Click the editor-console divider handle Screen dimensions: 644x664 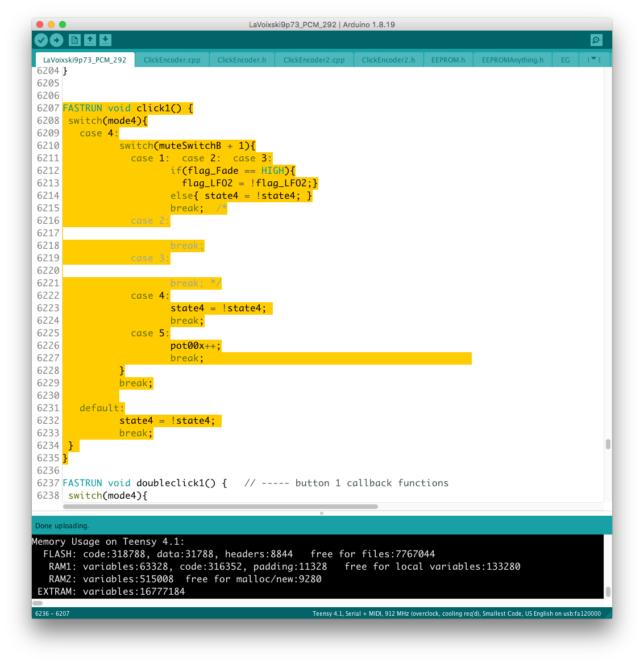322,513
